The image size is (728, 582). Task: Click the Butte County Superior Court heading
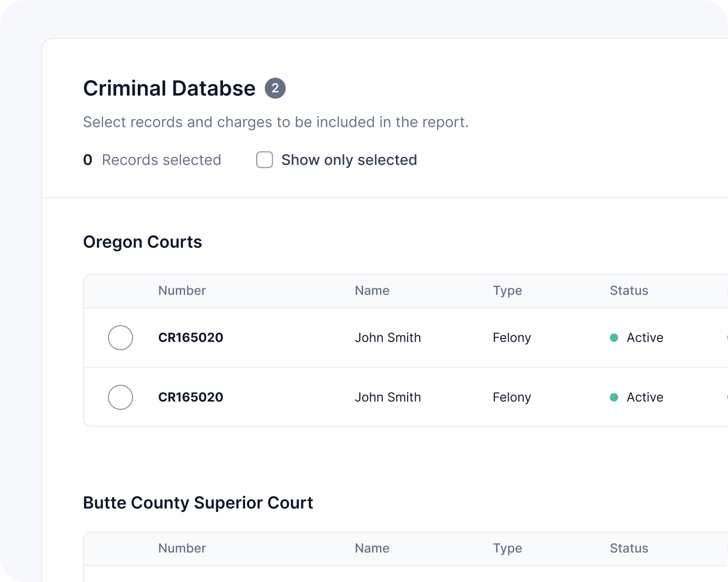pyautogui.click(x=198, y=503)
